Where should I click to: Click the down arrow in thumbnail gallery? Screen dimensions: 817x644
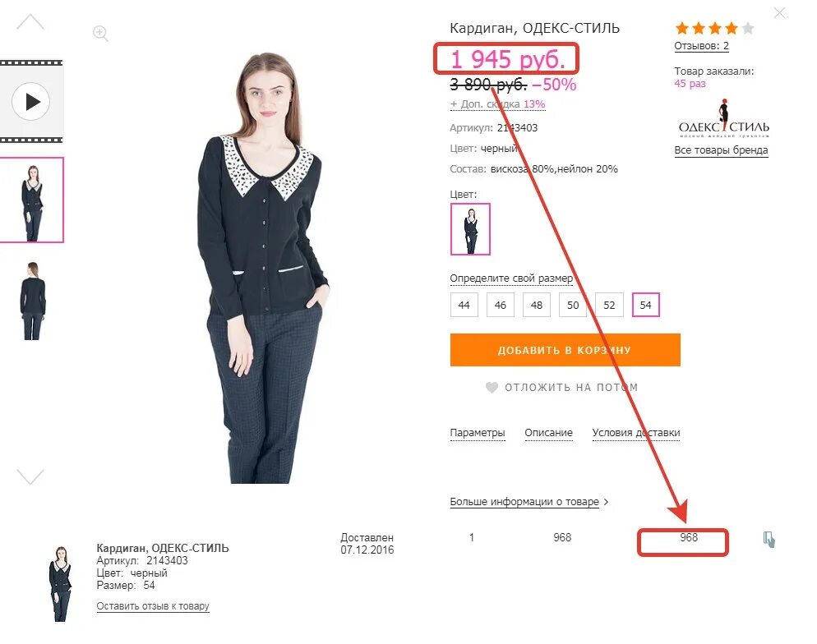pyautogui.click(x=30, y=476)
